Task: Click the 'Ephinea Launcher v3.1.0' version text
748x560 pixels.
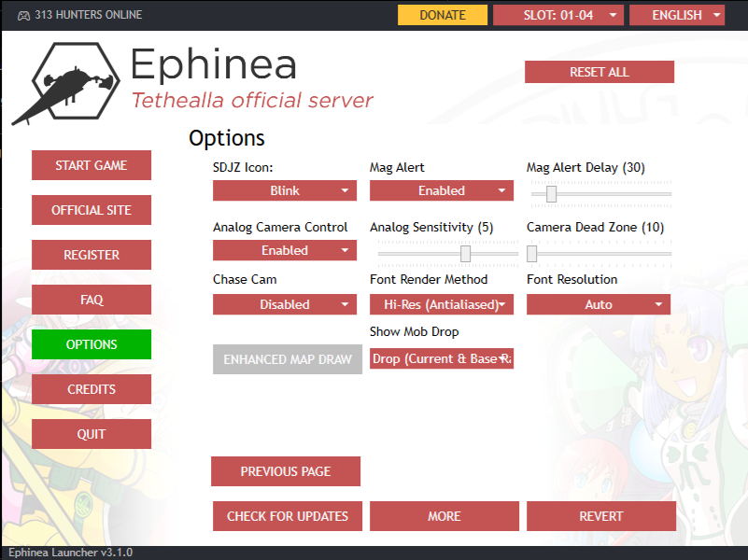Action: tap(71, 553)
